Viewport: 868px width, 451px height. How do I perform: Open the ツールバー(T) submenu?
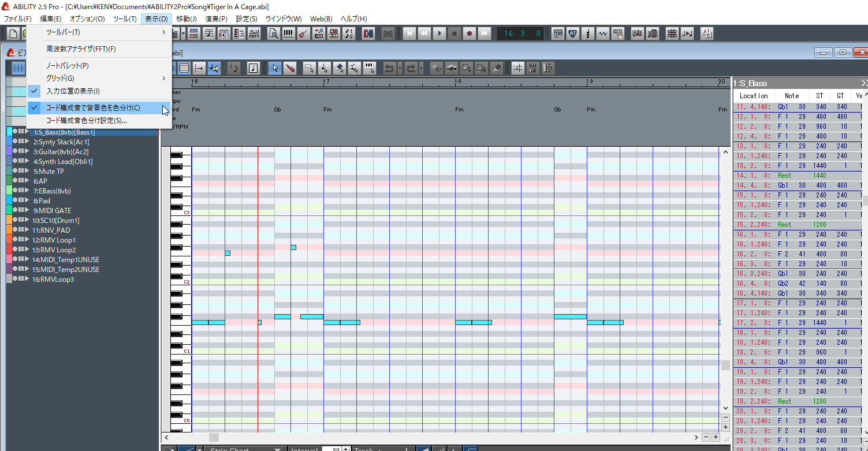[x=99, y=32]
